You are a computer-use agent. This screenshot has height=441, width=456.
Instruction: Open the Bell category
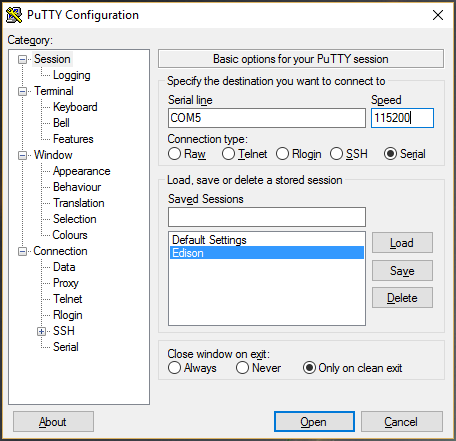(61, 123)
